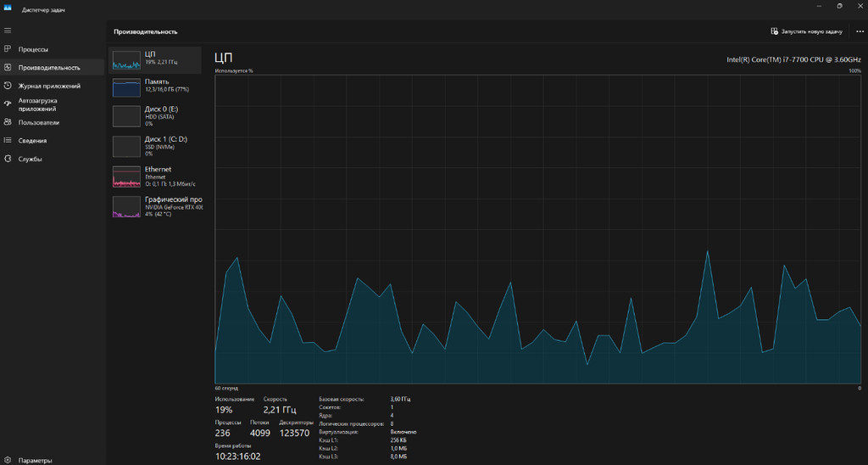Click the main CPU usage graph

[537, 229]
